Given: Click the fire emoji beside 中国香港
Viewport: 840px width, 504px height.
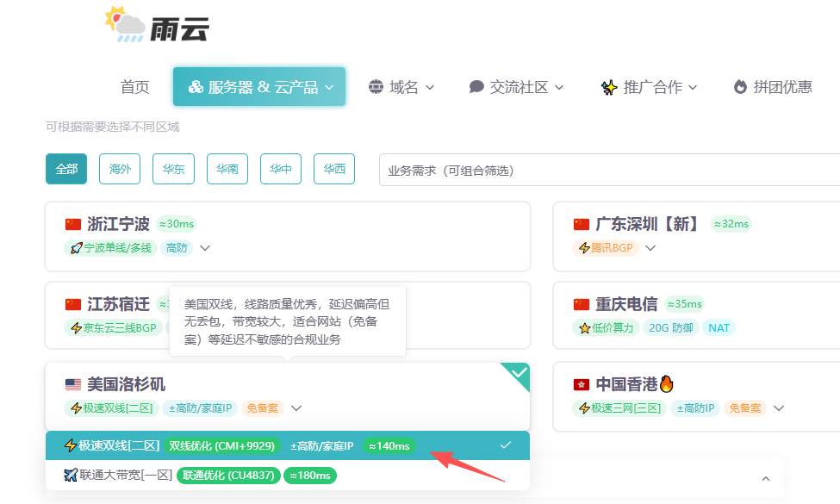Looking at the screenshot, I should click(667, 383).
